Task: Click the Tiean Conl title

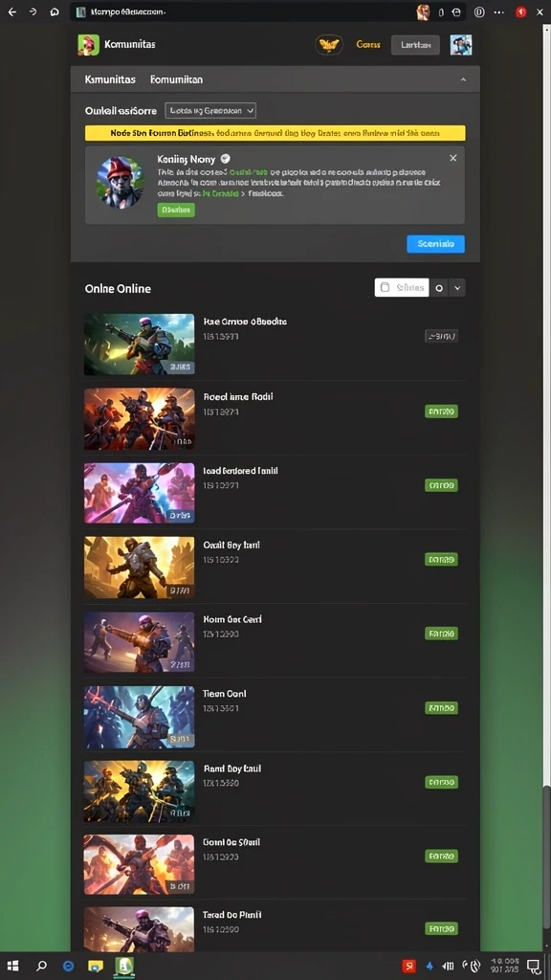Action: point(224,694)
